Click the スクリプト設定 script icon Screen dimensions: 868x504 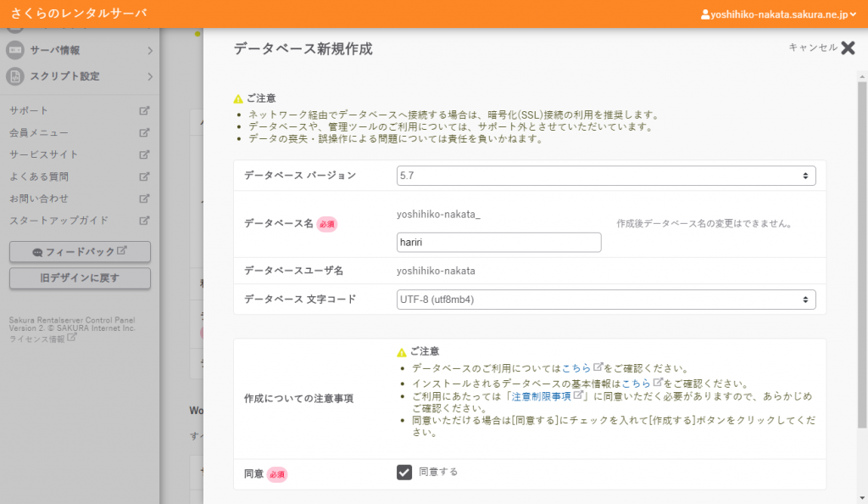(x=15, y=76)
